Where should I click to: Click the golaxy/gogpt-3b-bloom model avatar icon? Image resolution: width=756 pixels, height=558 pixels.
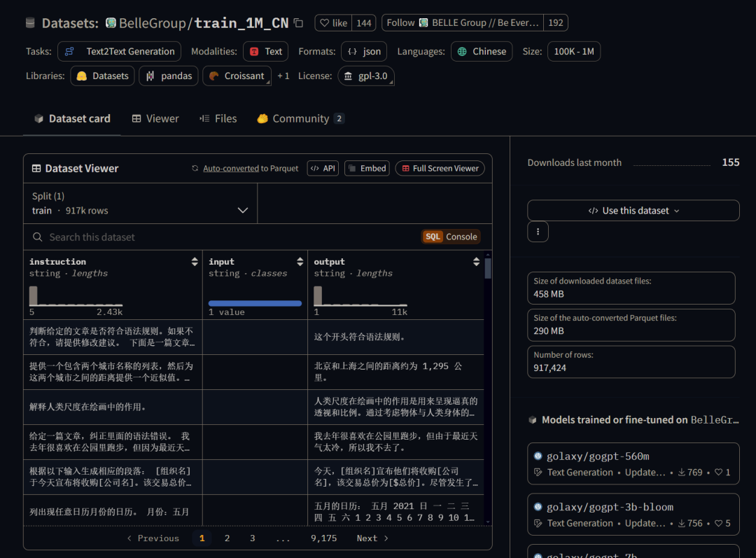(538, 506)
